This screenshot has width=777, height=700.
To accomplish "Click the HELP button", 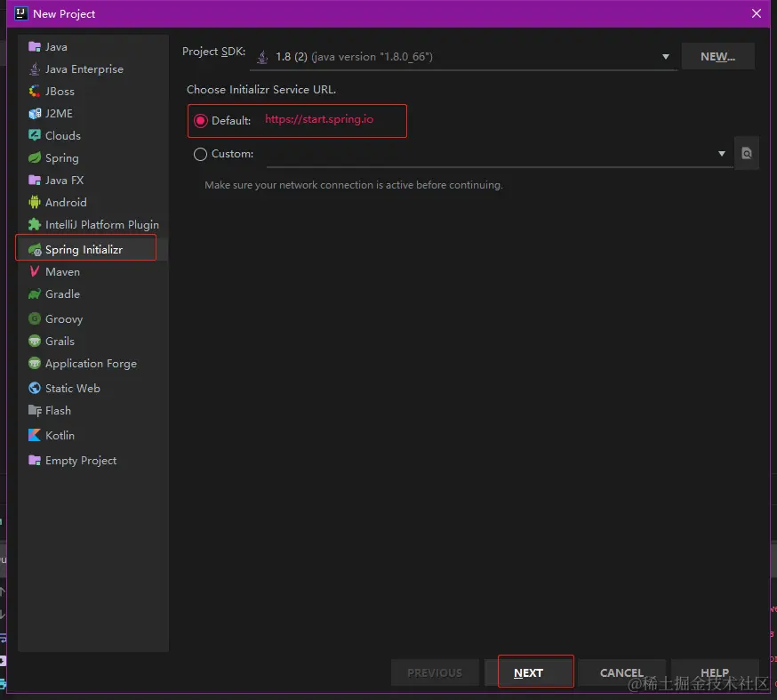I will pos(715,672).
